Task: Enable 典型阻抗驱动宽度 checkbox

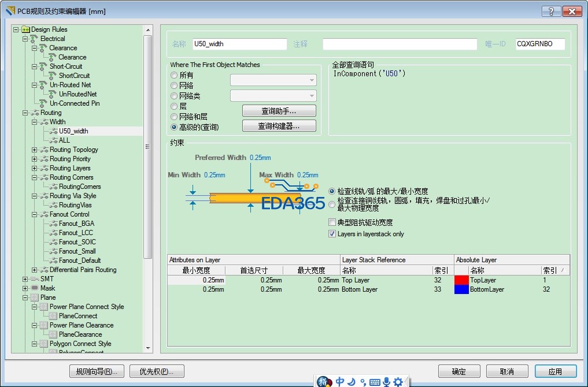Action: click(x=332, y=222)
